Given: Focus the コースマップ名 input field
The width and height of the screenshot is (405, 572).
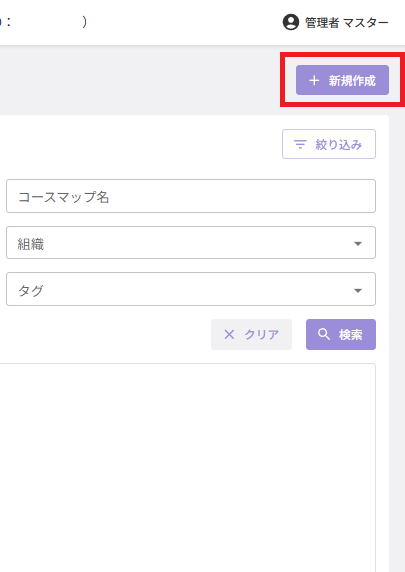Looking at the screenshot, I should (x=191, y=196).
